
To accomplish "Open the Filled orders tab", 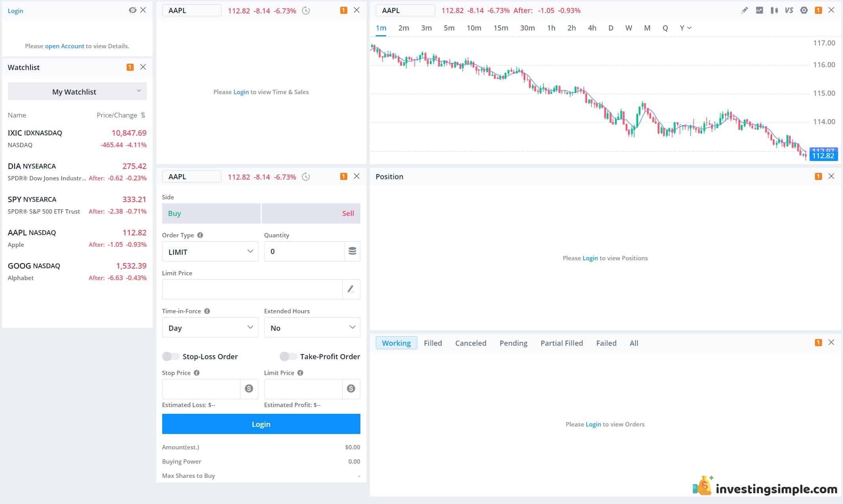I will [433, 343].
